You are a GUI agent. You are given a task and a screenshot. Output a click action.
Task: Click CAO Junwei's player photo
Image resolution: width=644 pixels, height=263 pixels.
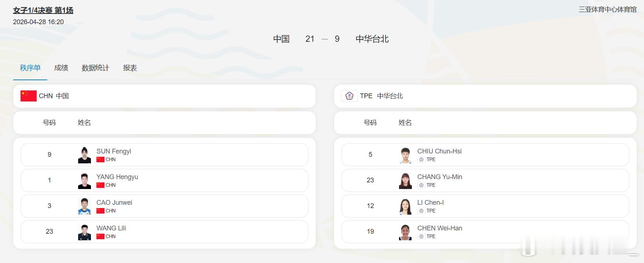(84, 206)
